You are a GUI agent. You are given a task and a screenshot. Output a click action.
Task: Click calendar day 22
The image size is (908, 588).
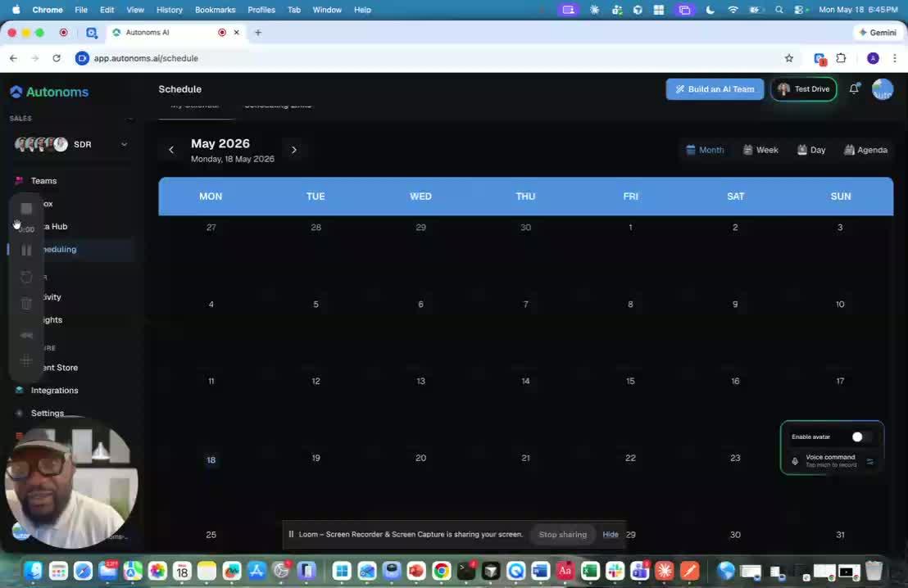pos(631,458)
